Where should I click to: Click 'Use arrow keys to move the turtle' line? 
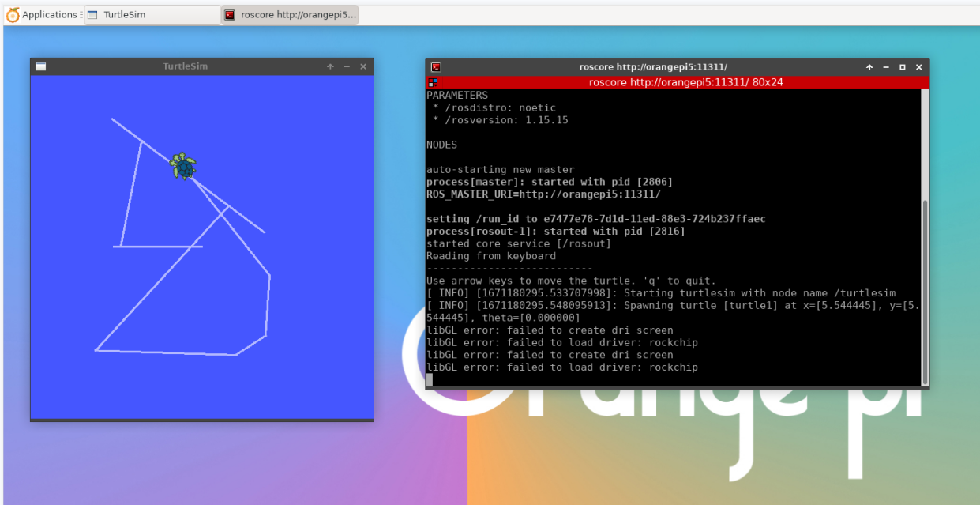point(571,281)
